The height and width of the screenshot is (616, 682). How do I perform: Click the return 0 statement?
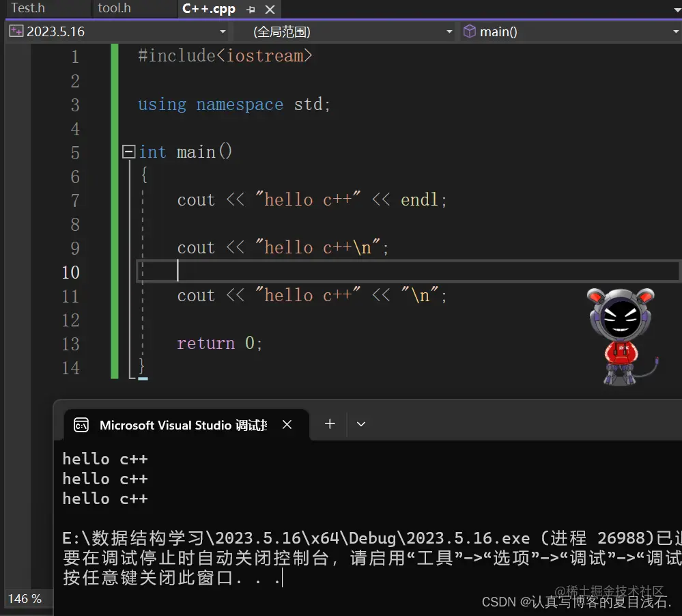(219, 344)
